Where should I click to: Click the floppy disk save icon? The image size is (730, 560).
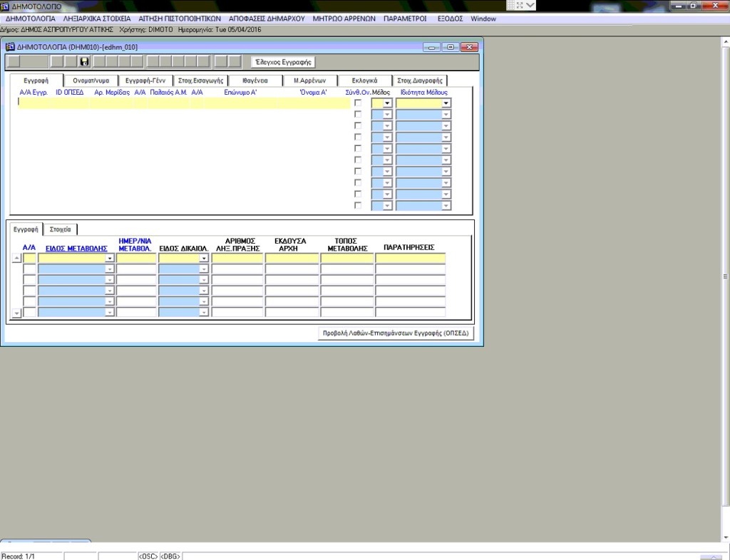tap(84, 62)
